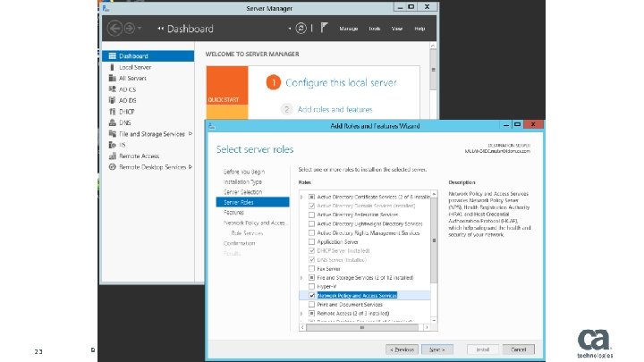Open the notifications flag icon
The width and height of the screenshot is (644, 362).
coord(324,28)
